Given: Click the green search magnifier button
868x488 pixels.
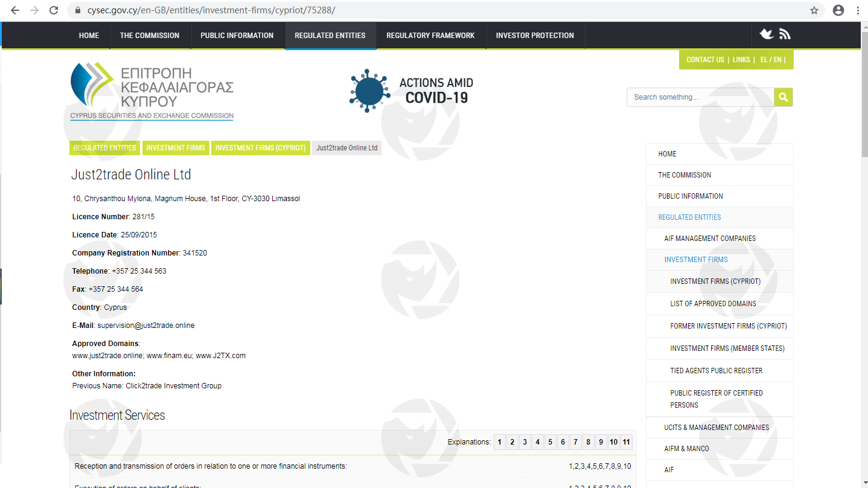Looking at the screenshot, I should 783,97.
